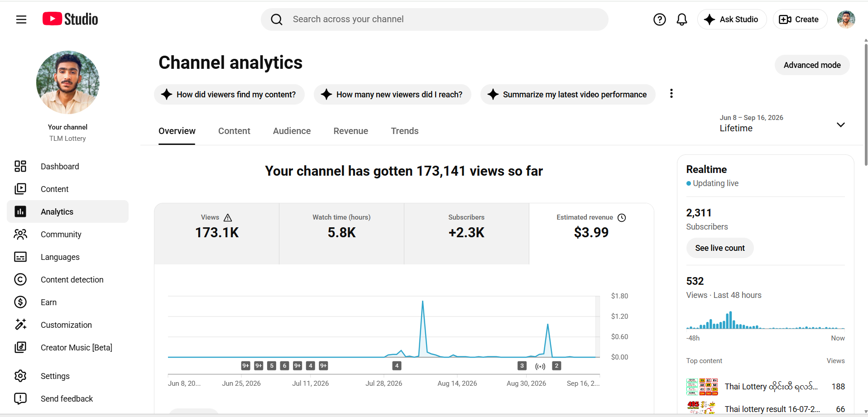
Task: Open Dashboard in the sidebar
Action: tap(68, 166)
